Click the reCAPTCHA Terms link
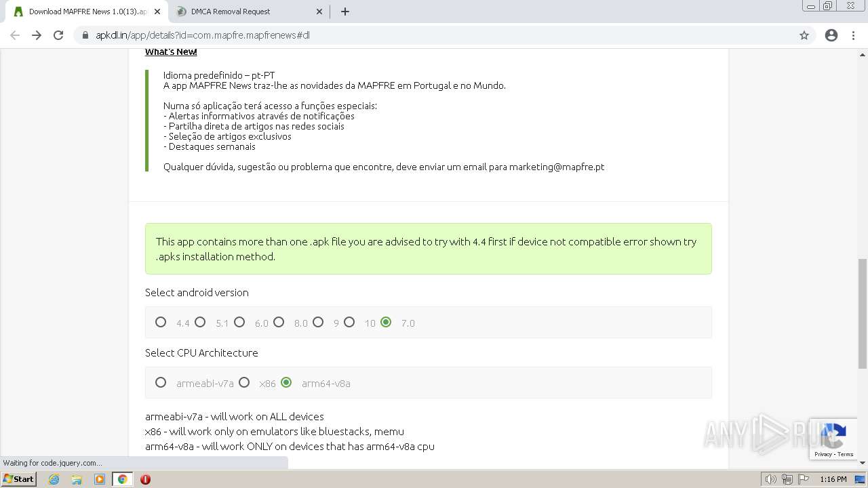The image size is (868, 488). pyautogui.click(x=846, y=454)
